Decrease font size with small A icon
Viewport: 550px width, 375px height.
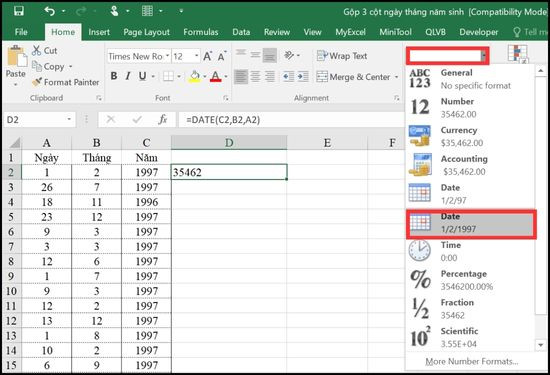(x=222, y=56)
